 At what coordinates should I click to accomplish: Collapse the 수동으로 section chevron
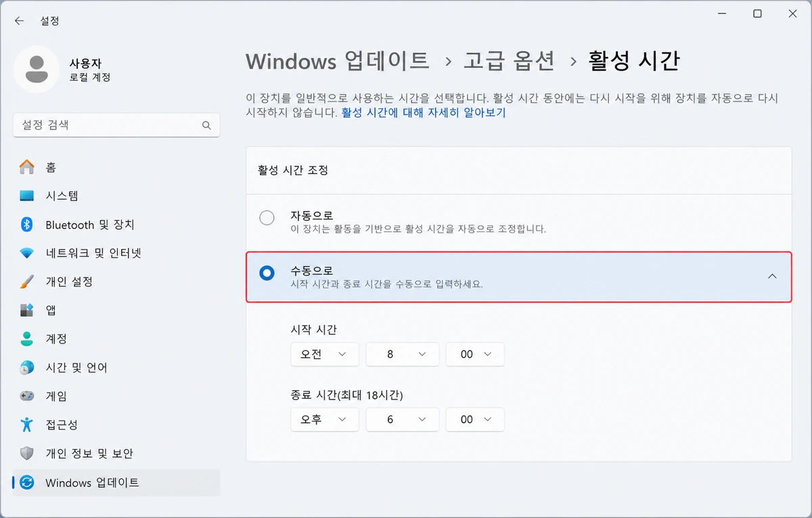tap(772, 276)
